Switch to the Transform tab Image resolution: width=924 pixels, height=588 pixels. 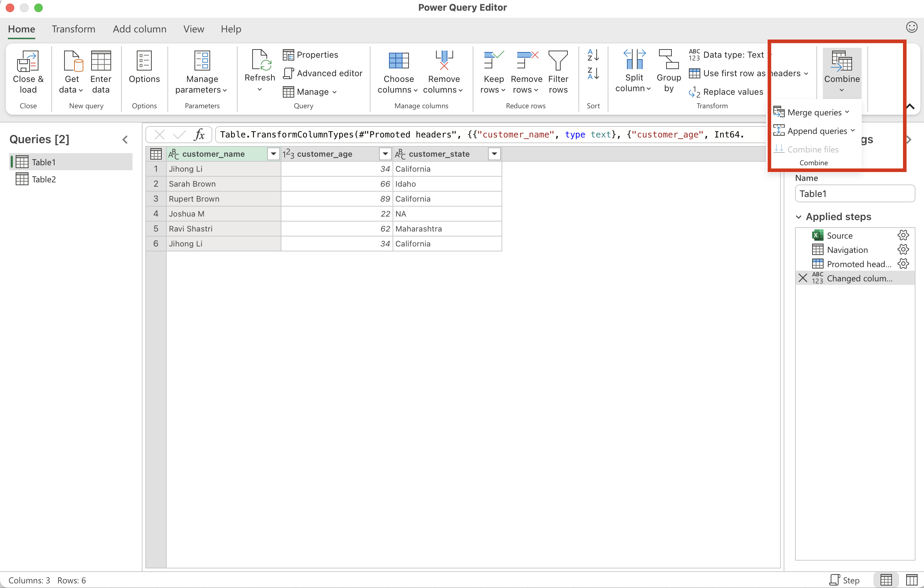click(x=73, y=29)
